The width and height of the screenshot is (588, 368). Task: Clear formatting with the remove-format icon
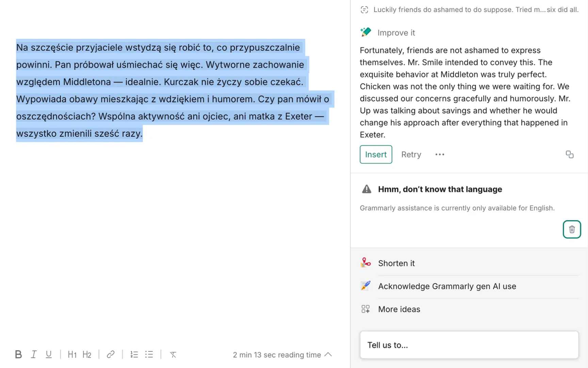pyautogui.click(x=173, y=354)
